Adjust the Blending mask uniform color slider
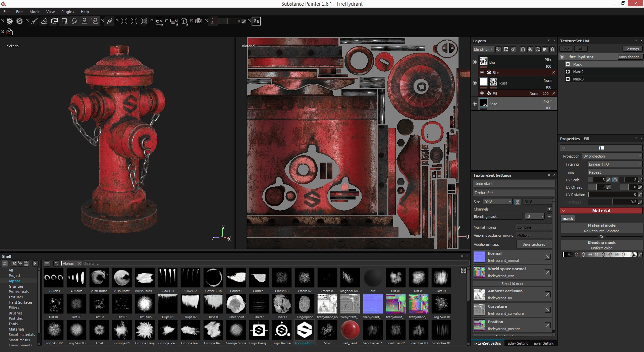 pos(597,254)
